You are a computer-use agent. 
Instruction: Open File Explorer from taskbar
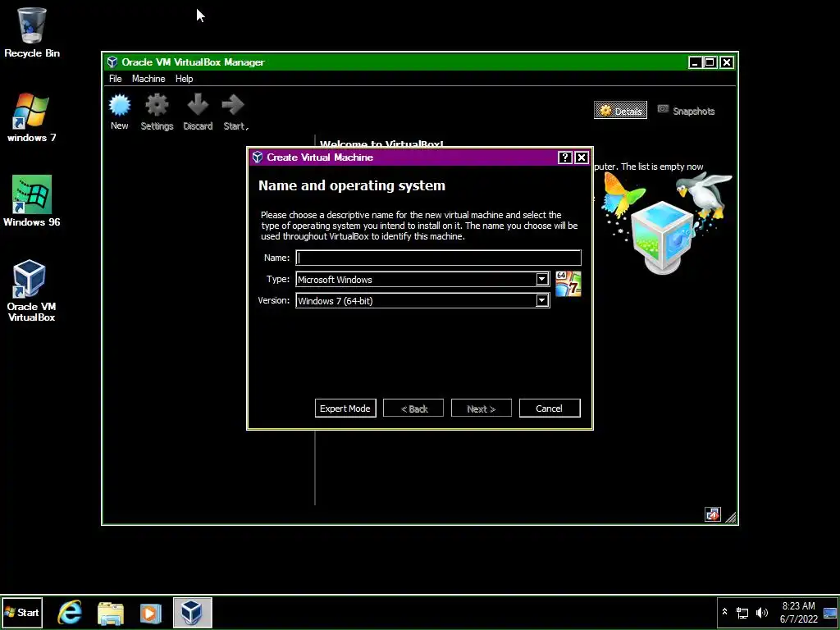point(111,612)
